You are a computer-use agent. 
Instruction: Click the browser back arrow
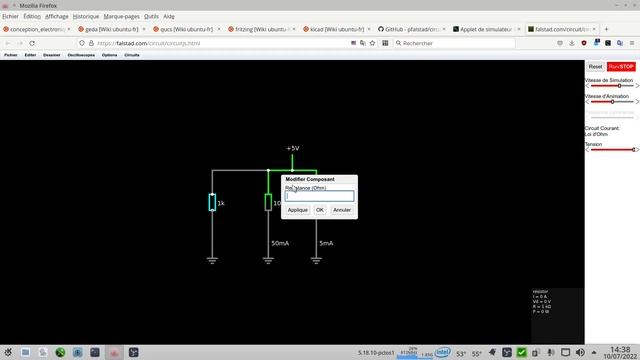8,43
